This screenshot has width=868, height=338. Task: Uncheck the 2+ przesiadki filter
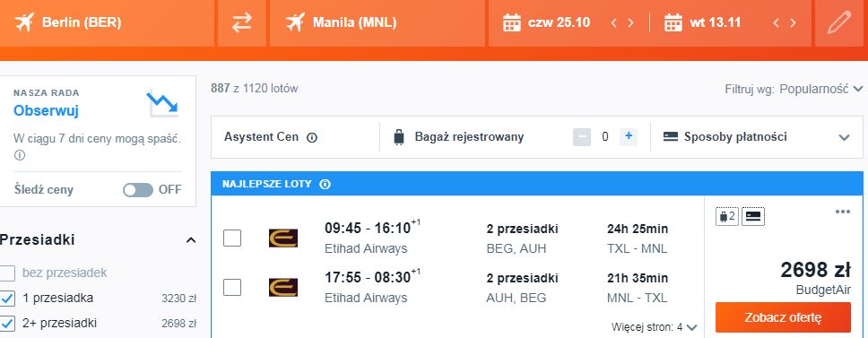coord(7,323)
